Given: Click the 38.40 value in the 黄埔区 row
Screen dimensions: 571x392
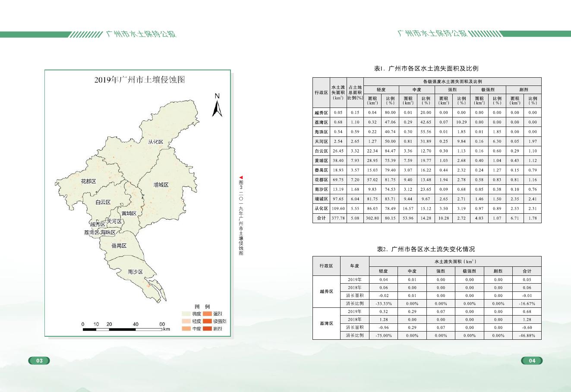Looking at the screenshot, I should click(338, 161).
